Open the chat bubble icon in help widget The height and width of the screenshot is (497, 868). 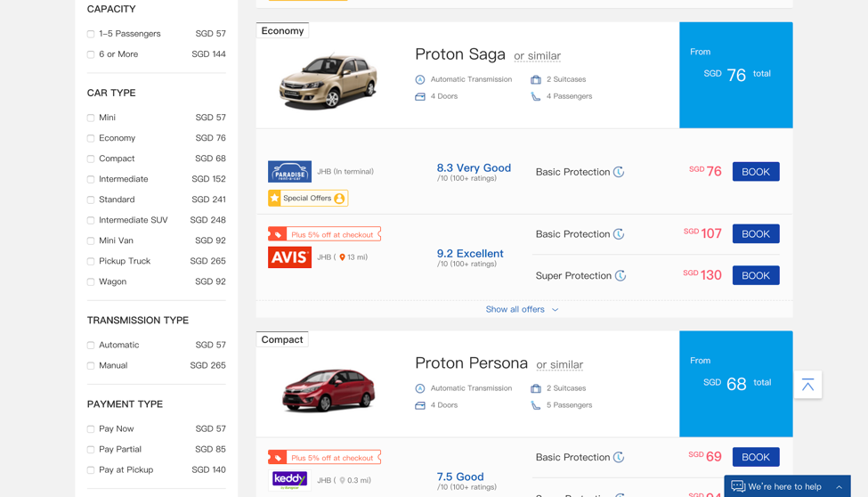click(x=738, y=486)
